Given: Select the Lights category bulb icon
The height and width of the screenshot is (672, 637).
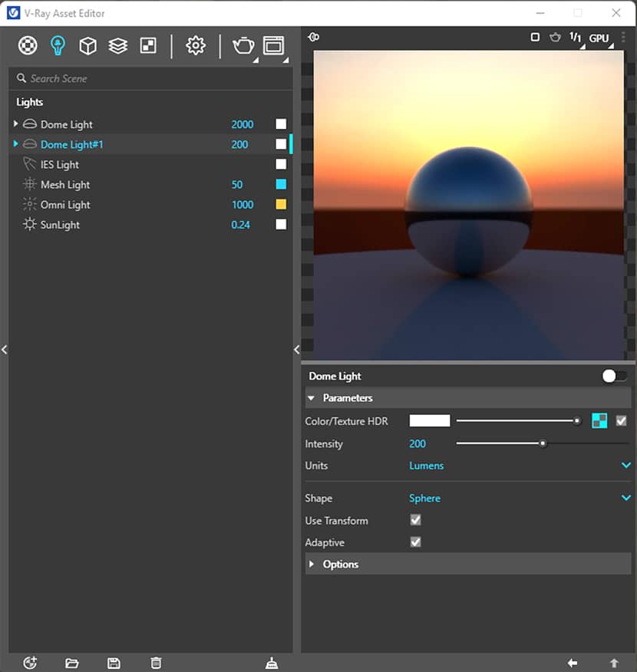Looking at the screenshot, I should (58, 45).
